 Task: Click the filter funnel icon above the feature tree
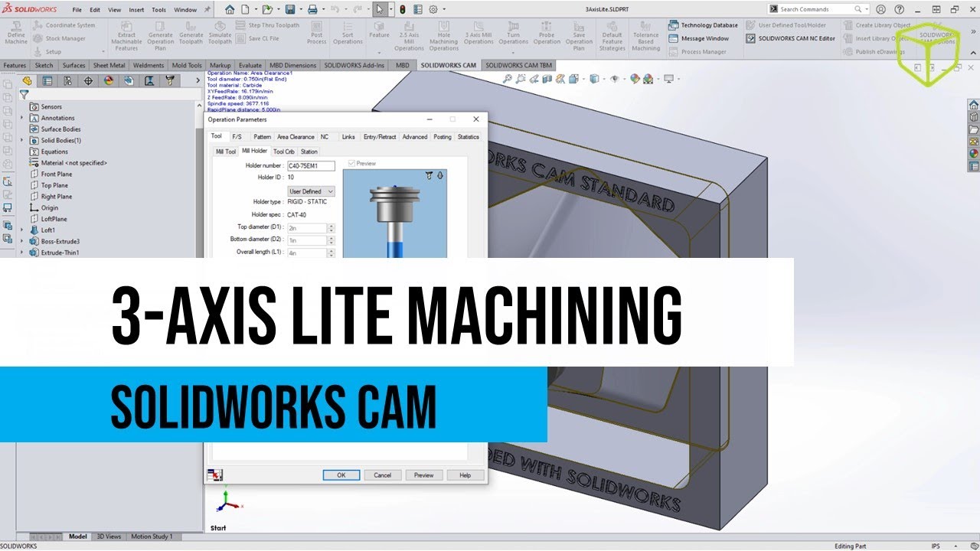tap(24, 95)
